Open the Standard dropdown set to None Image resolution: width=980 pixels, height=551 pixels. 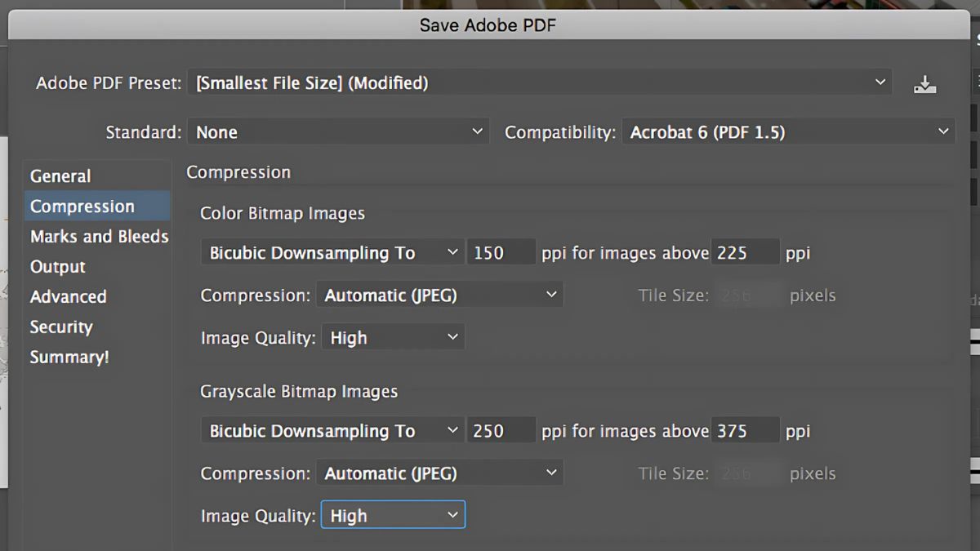pyautogui.click(x=338, y=132)
